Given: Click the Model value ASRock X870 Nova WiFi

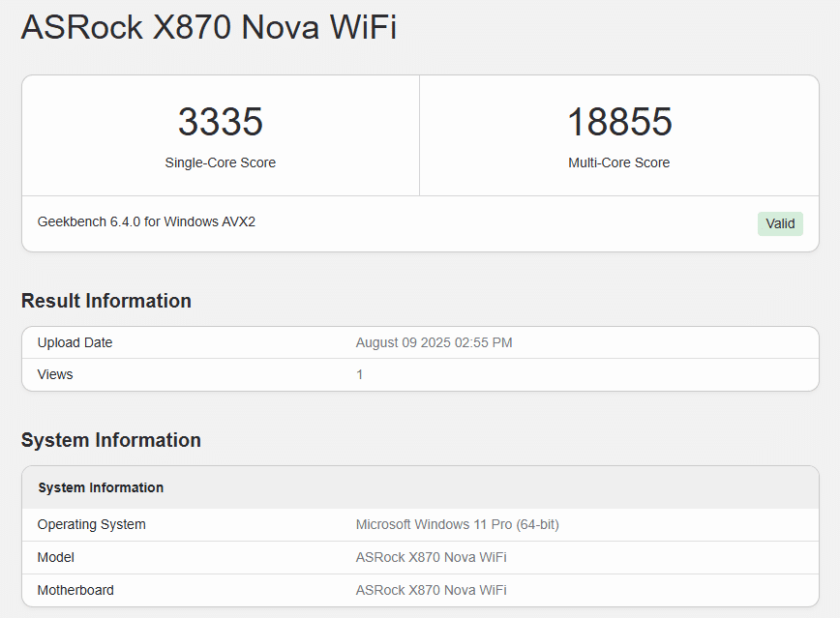Looking at the screenshot, I should (x=432, y=557).
